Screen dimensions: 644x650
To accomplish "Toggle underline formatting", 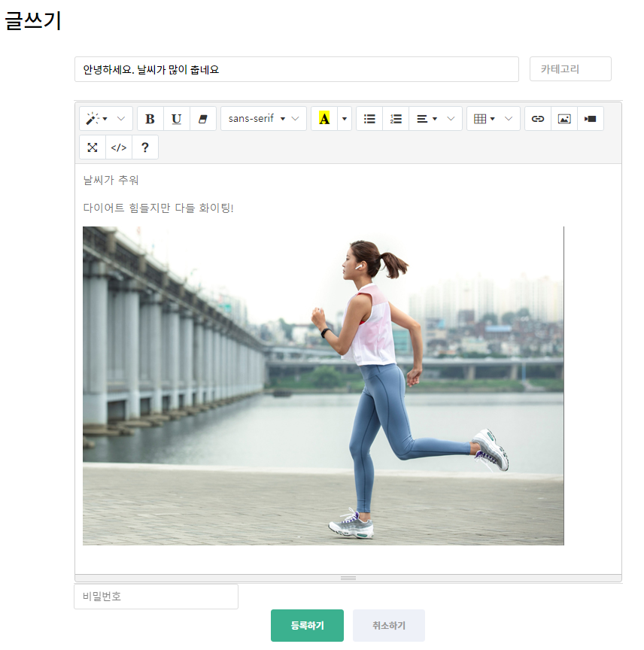I will pos(176,118).
